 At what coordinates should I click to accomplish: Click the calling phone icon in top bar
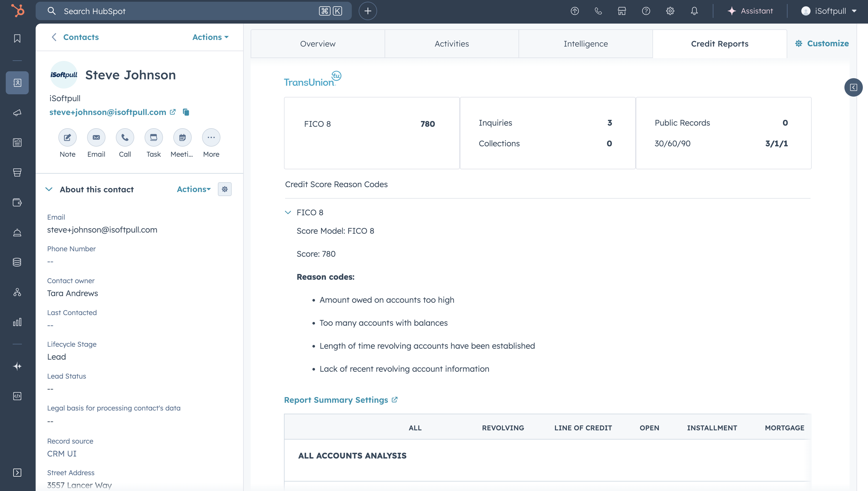pos(598,11)
